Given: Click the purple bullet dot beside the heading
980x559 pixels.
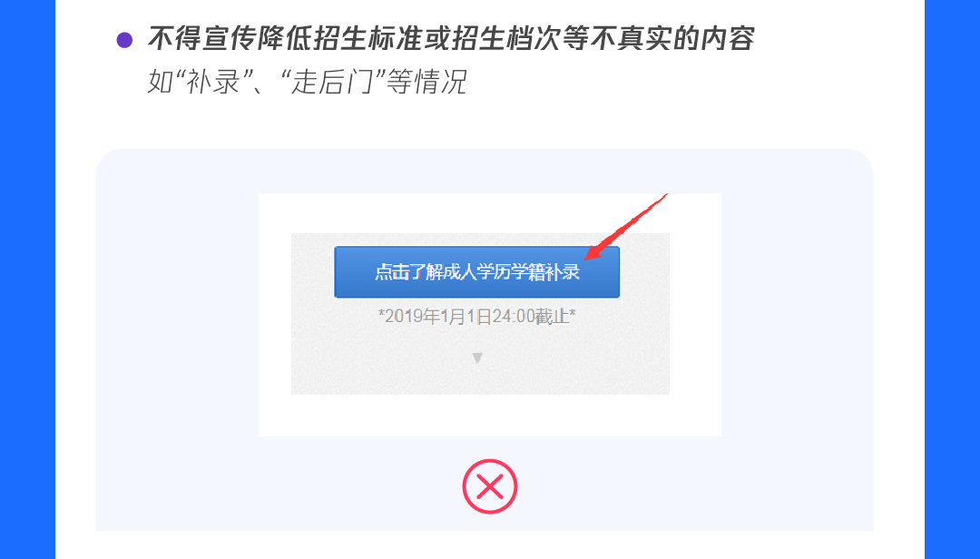Looking at the screenshot, I should click(124, 40).
